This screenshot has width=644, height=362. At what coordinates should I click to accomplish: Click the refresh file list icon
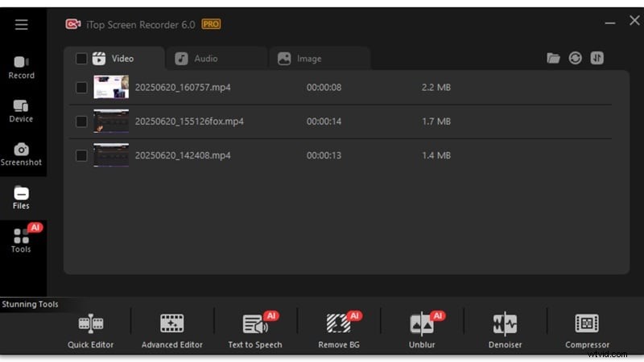575,58
